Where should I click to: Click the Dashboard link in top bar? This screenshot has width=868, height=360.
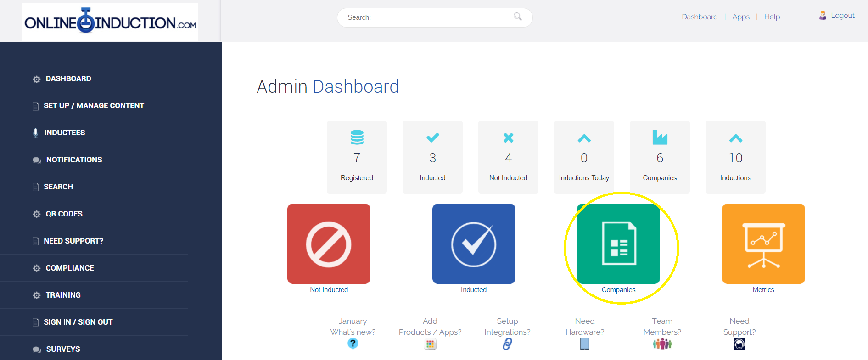700,17
